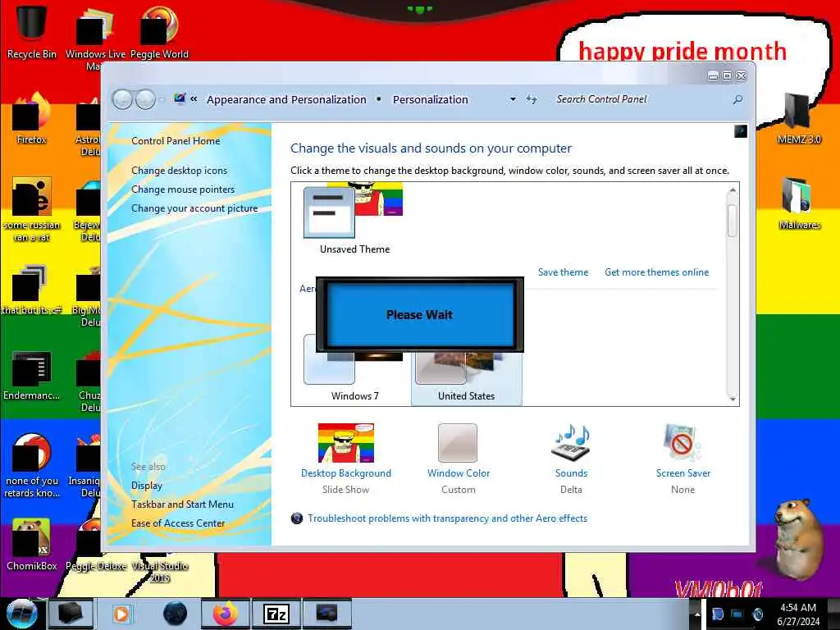Screen dimensions: 840x630
Task: Open the Window Color swatch
Action: [458, 443]
